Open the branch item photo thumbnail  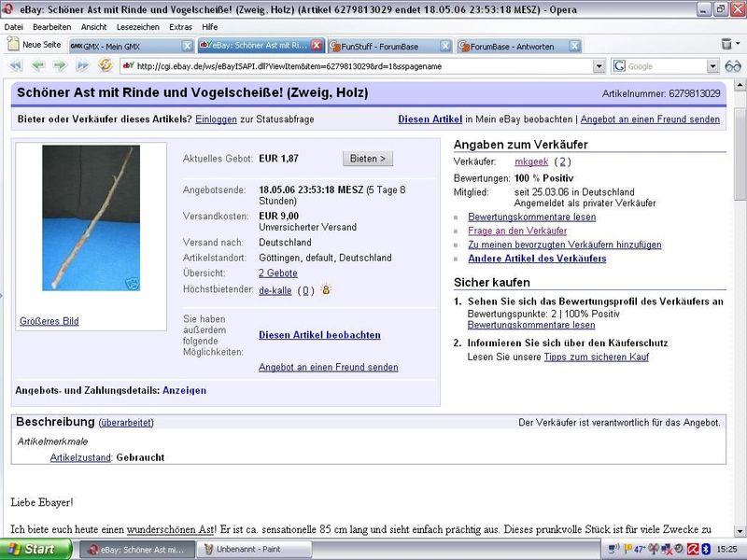91,218
